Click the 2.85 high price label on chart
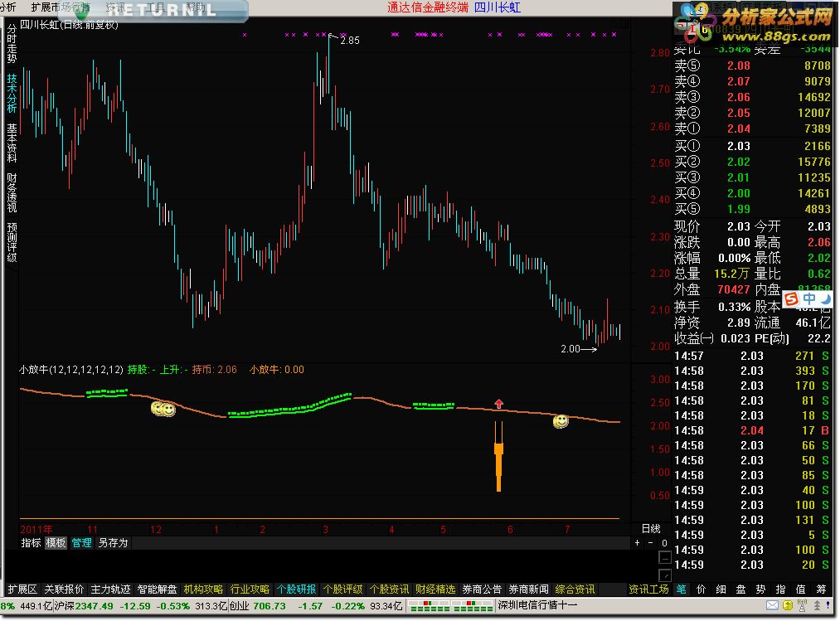Screen dimensions: 840x621 pyautogui.click(x=349, y=40)
